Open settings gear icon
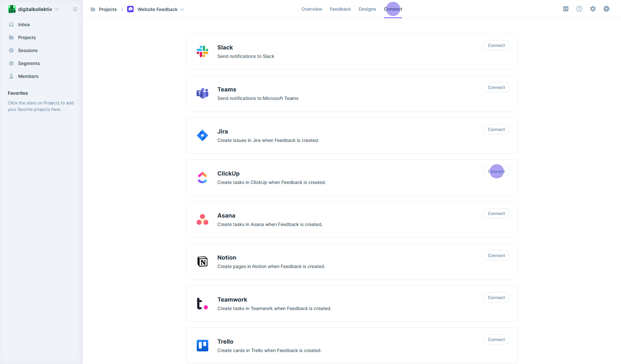The image size is (621, 364). 593,9
